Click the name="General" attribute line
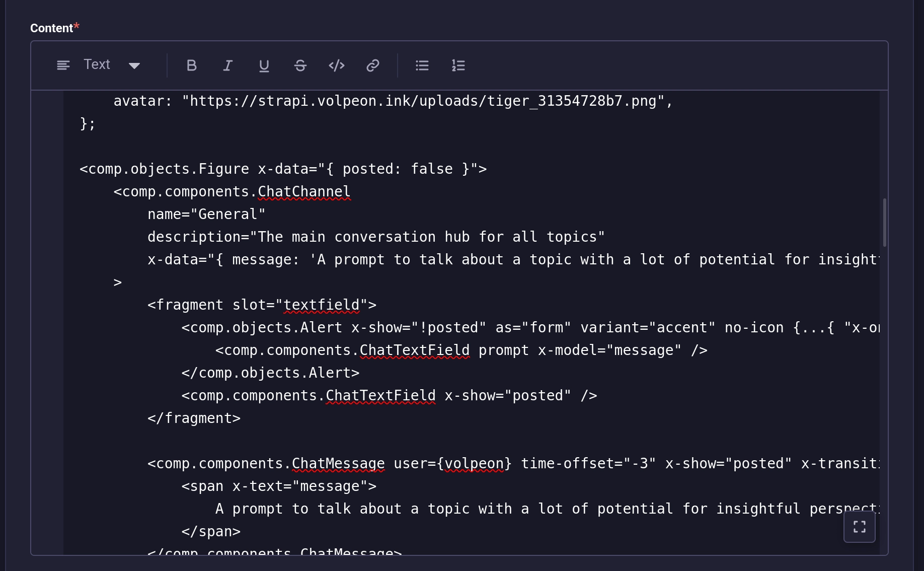The height and width of the screenshot is (571, 924). (x=206, y=215)
